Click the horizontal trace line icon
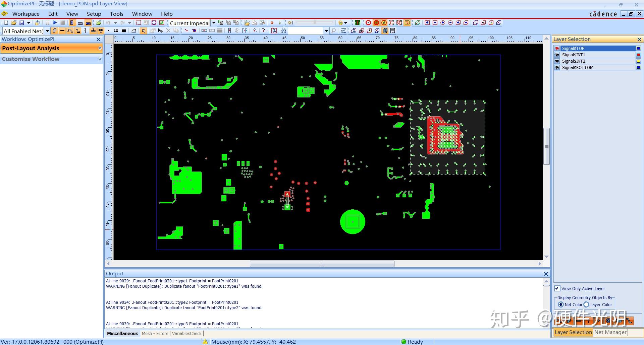The image size is (644, 345). [x=62, y=31]
